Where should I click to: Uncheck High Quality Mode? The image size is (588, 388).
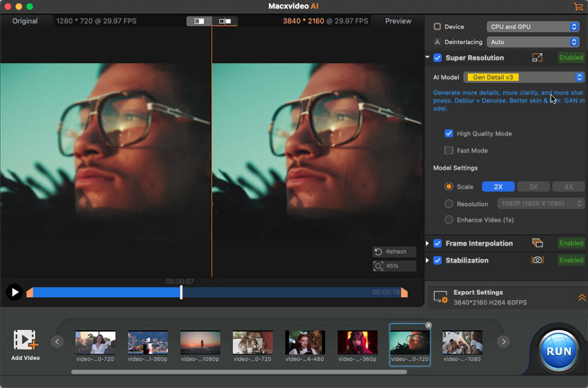[x=448, y=133]
